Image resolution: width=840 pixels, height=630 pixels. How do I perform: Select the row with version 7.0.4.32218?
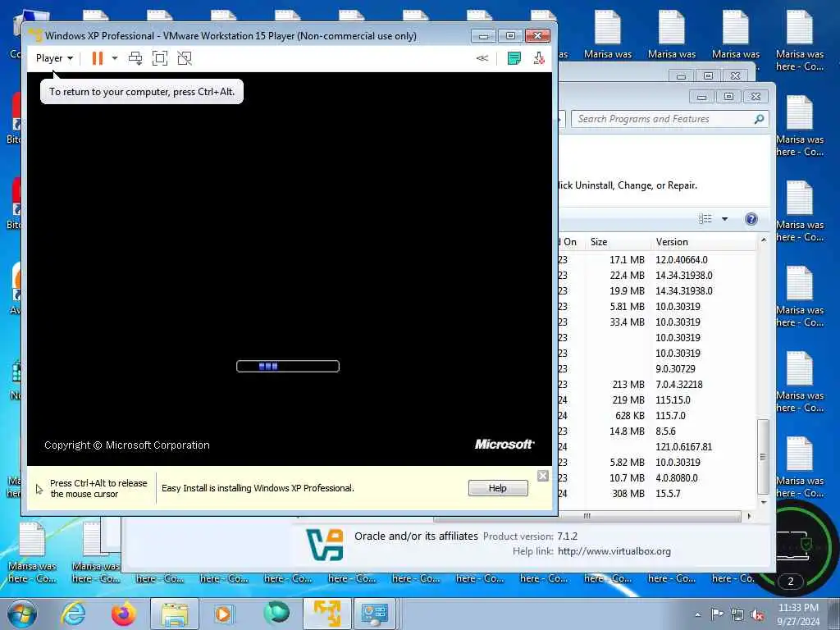656,384
